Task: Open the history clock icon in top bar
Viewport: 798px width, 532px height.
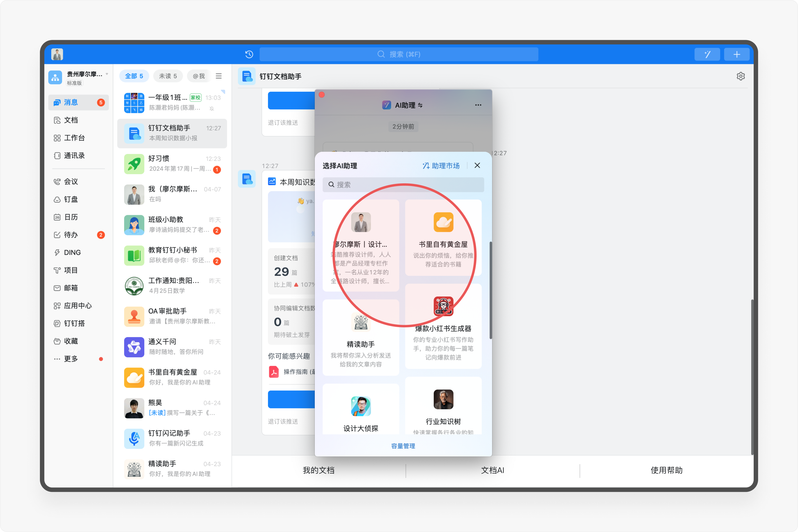Action: pyautogui.click(x=249, y=54)
